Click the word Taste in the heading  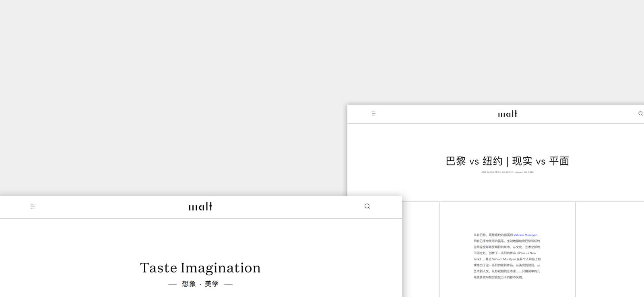click(x=158, y=268)
